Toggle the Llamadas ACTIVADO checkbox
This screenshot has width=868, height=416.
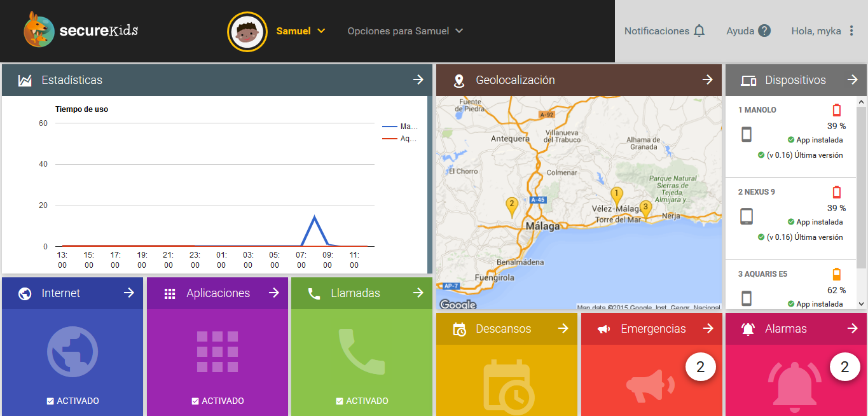click(340, 401)
